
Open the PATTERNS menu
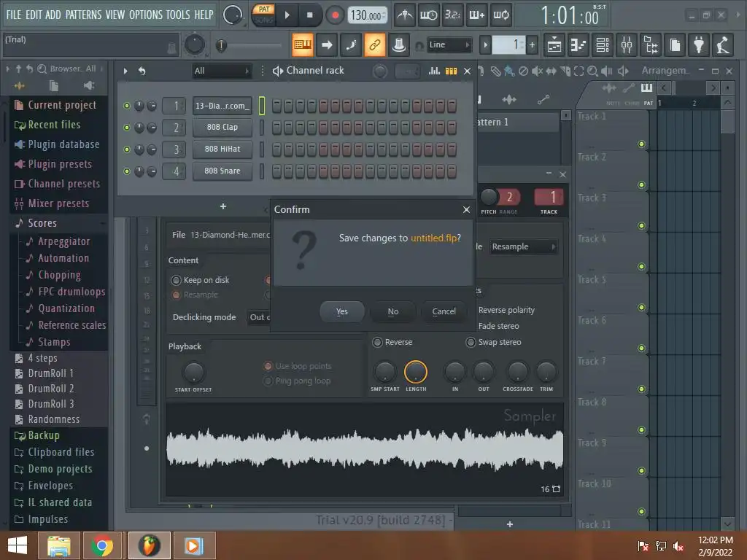coord(83,15)
